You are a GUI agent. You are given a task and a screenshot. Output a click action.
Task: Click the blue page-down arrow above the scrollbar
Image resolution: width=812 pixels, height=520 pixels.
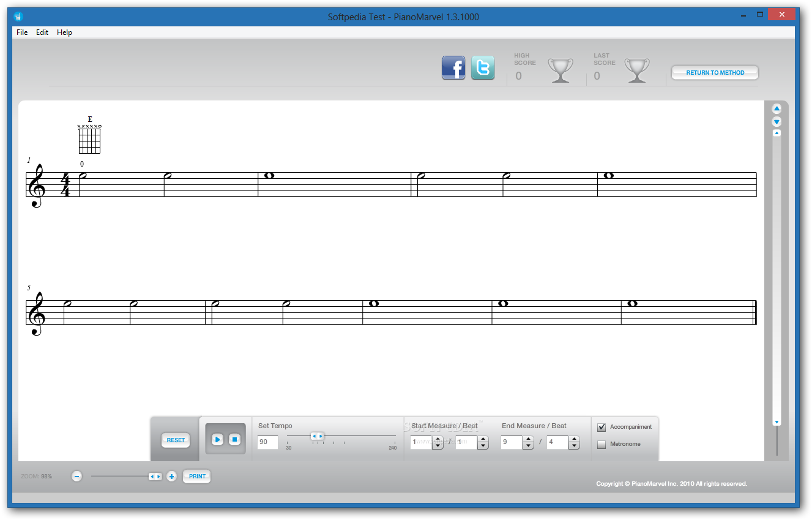(777, 122)
